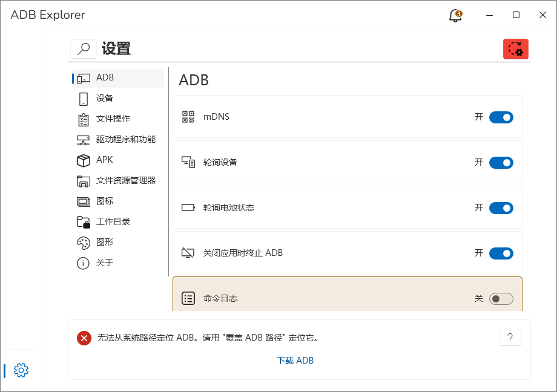Turn off the mDNS toggle
The image size is (557, 392).
coord(501,117)
